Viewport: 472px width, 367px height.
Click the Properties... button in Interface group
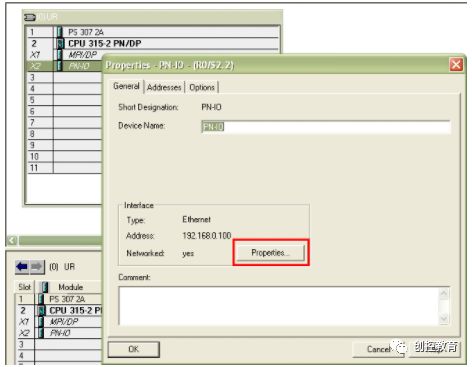tap(271, 253)
